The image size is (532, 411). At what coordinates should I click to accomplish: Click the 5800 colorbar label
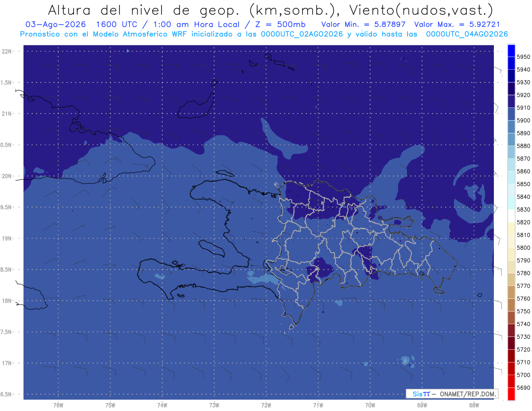pos(523,247)
